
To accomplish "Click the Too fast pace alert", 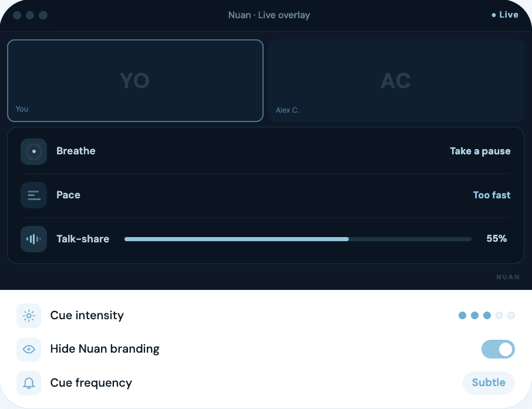I will click(x=491, y=195).
